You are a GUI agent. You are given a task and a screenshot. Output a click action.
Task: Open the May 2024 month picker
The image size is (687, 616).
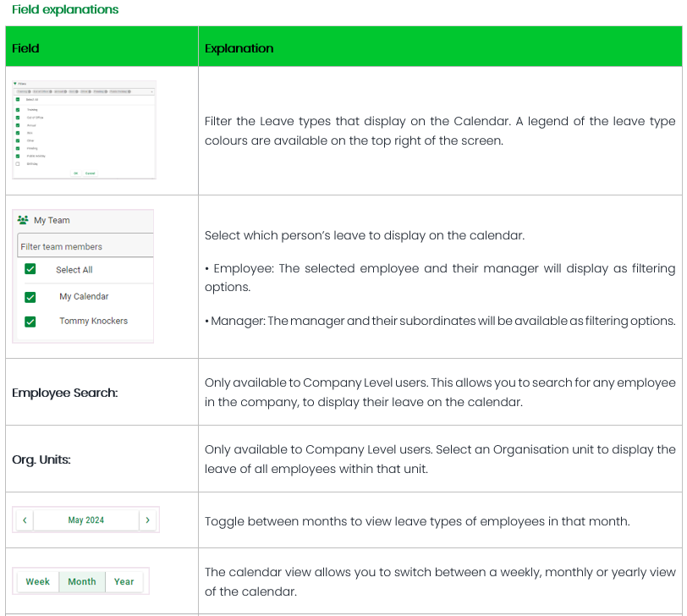(86, 520)
